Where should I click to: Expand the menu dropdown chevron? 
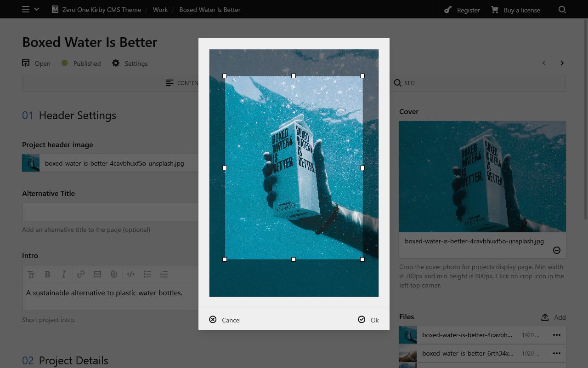point(37,9)
